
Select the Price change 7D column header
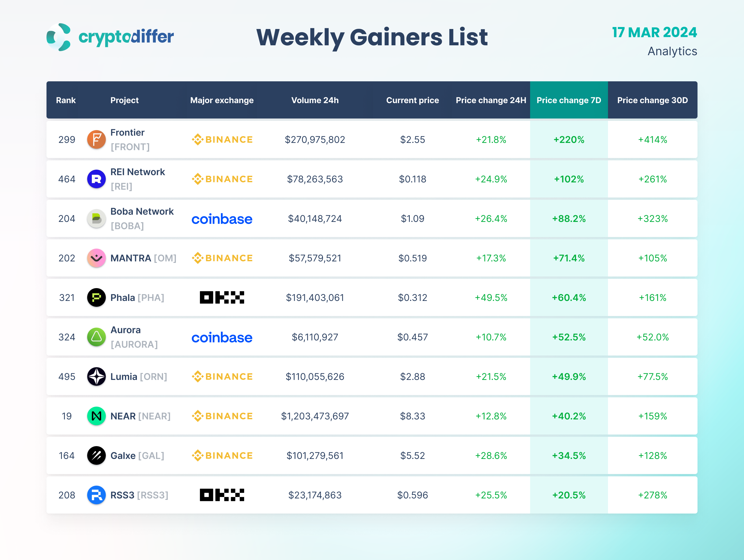(568, 100)
